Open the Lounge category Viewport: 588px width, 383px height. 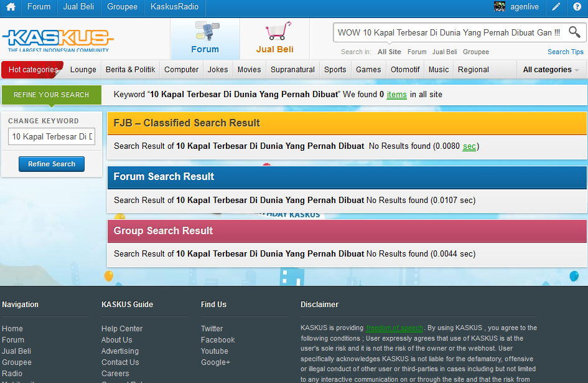[x=83, y=70]
